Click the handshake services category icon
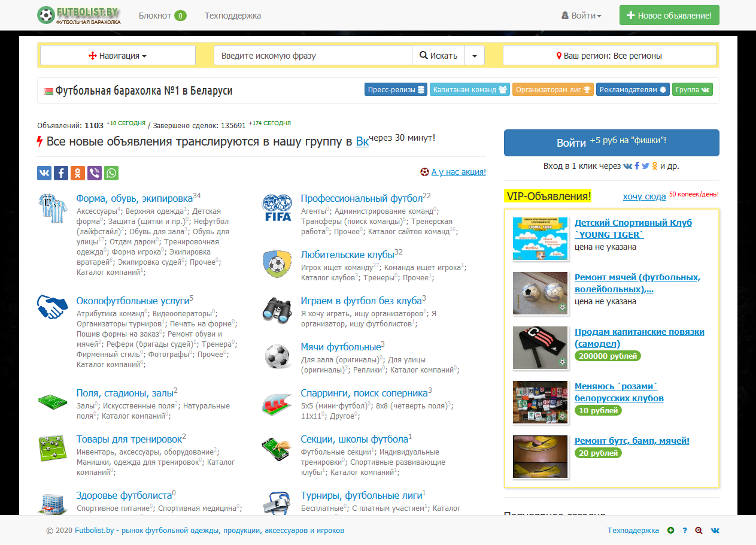The width and height of the screenshot is (756, 545). tap(52, 307)
